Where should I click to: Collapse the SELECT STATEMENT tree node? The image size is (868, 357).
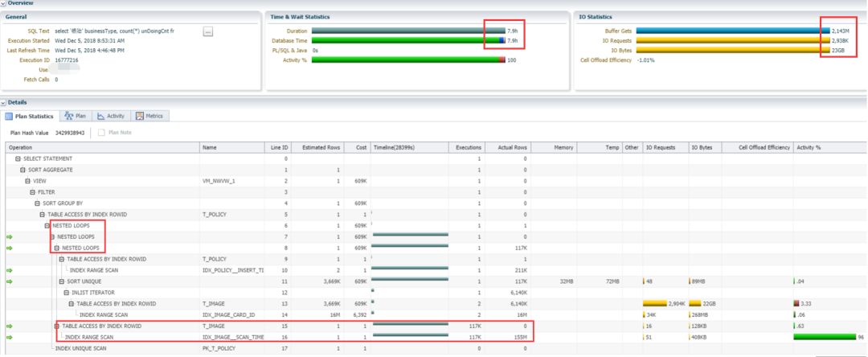click(x=18, y=159)
